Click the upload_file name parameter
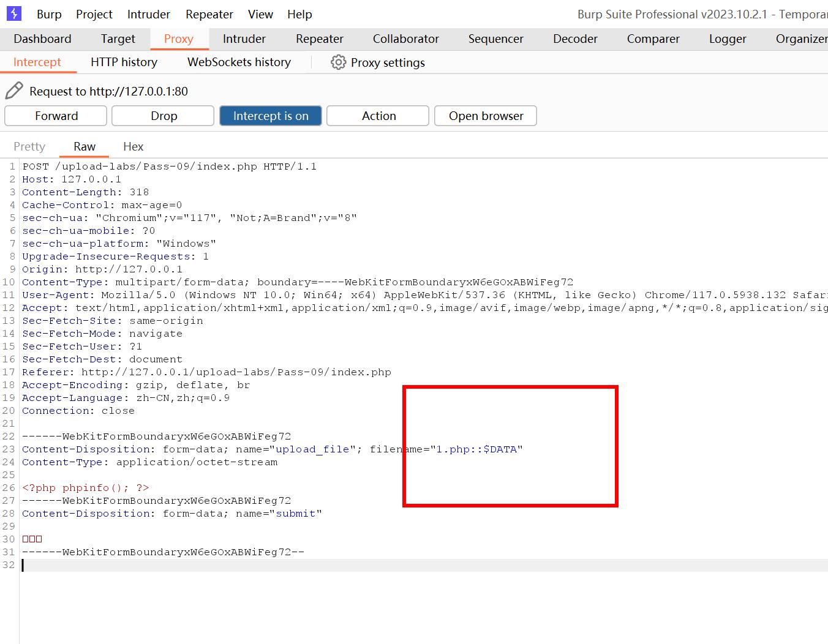Image resolution: width=828 pixels, height=644 pixels. pyautogui.click(x=312, y=449)
